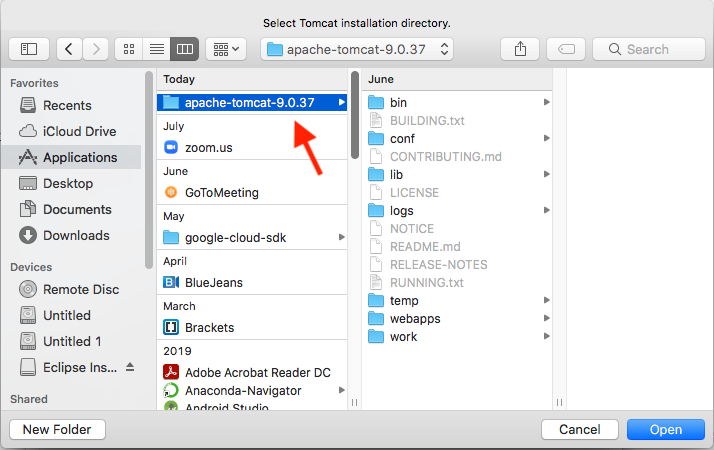The height and width of the screenshot is (450, 714).
Task: Click the BUILDING.txt file
Action: (457, 120)
